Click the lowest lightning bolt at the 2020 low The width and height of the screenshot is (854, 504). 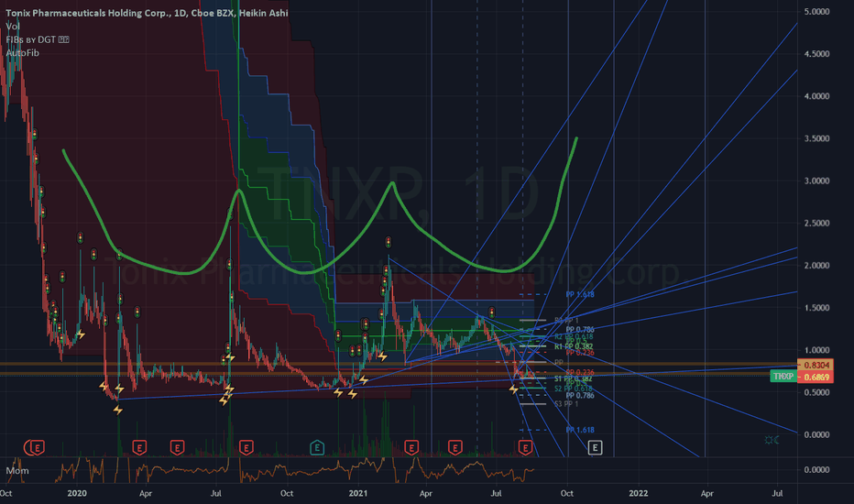118,410
